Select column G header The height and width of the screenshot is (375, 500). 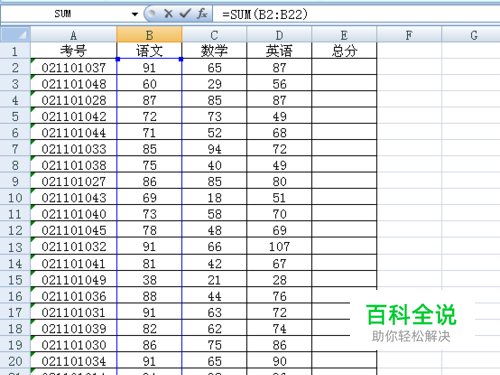472,35
